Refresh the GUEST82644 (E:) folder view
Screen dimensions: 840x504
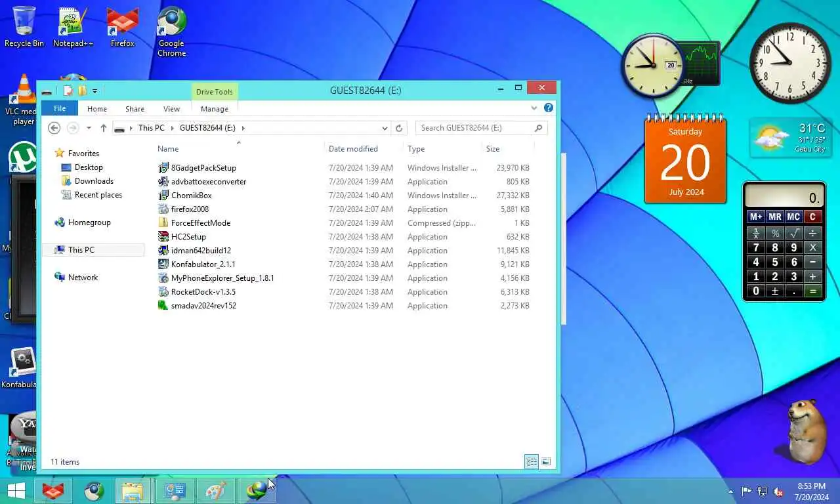[x=399, y=128]
